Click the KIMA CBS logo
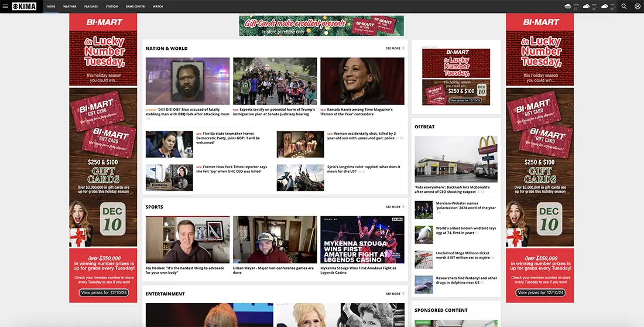 (x=24, y=6)
